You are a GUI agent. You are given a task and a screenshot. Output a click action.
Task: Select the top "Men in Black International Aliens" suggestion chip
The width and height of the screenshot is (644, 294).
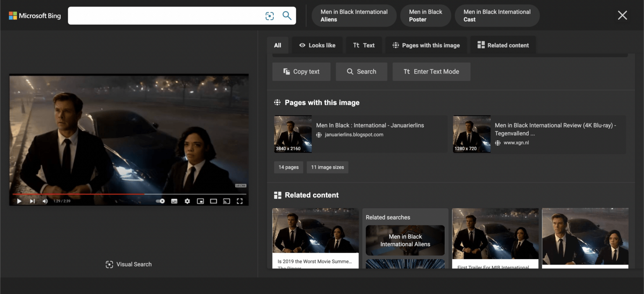coord(354,15)
